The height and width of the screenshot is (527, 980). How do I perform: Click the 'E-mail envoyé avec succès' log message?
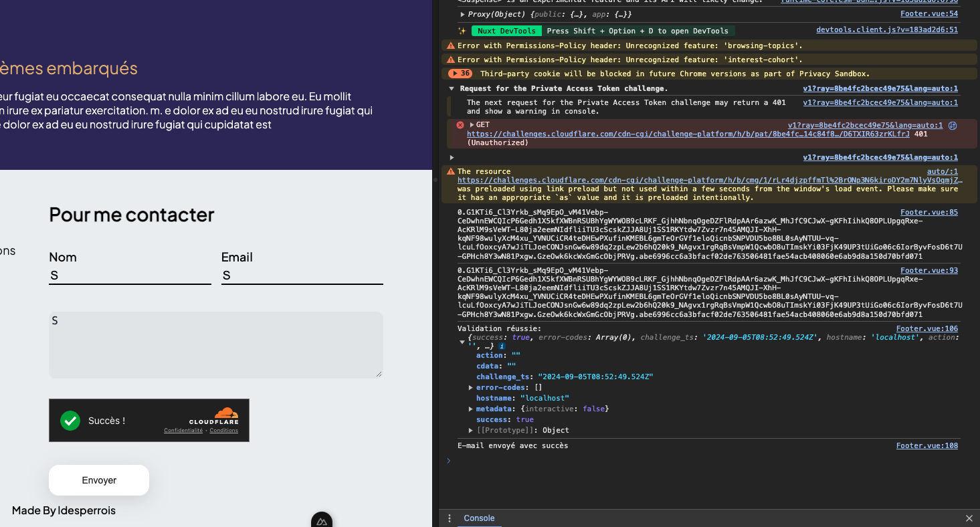(513, 445)
